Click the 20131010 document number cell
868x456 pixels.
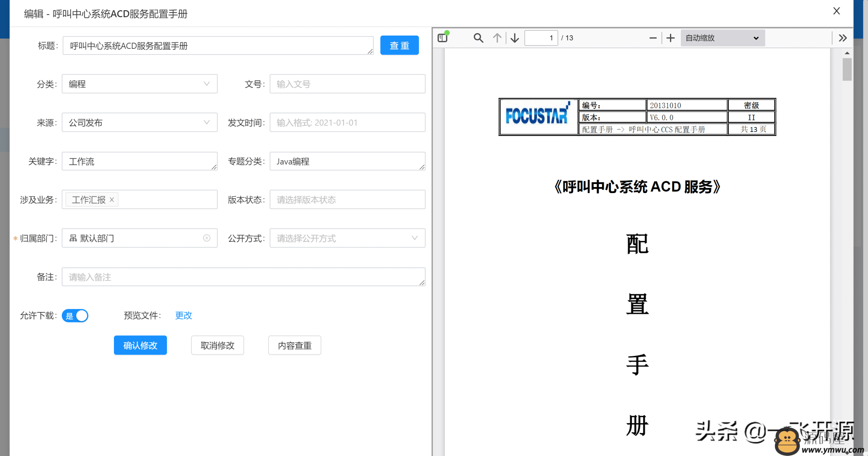click(x=686, y=105)
